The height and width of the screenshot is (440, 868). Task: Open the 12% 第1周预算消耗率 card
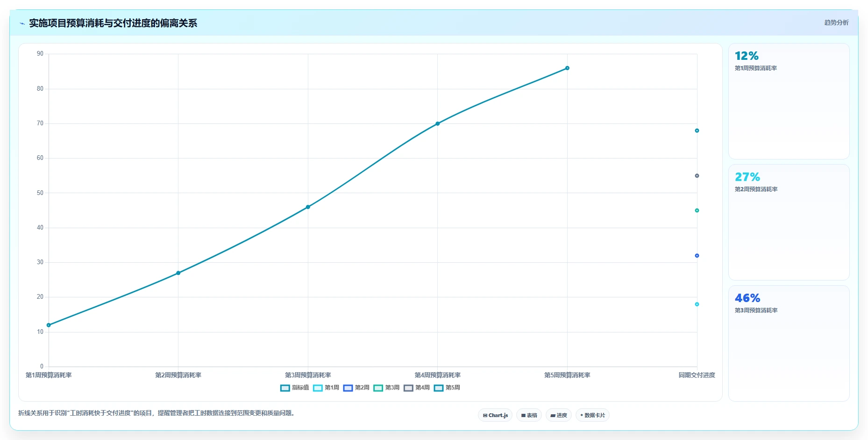click(x=789, y=101)
